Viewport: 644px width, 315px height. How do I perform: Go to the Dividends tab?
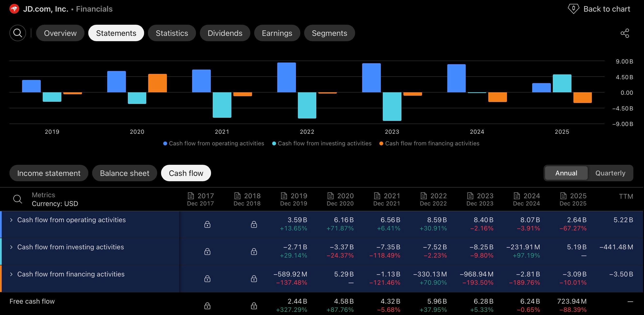coord(225,33)
